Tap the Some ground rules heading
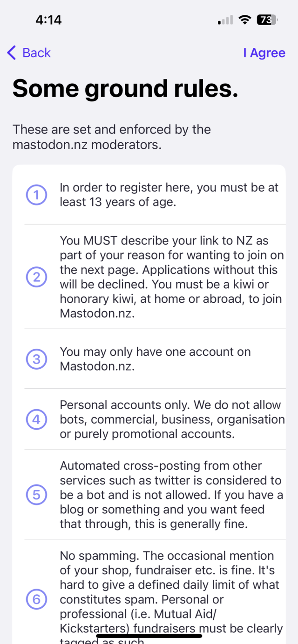The height and width of the screenshot is (644, 298). click(125, 88)
